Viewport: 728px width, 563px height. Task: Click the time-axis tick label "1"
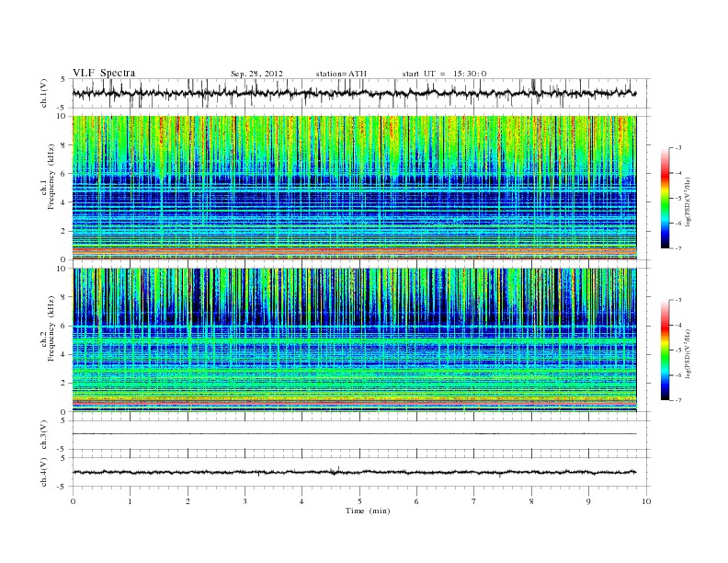click(130, 501)
